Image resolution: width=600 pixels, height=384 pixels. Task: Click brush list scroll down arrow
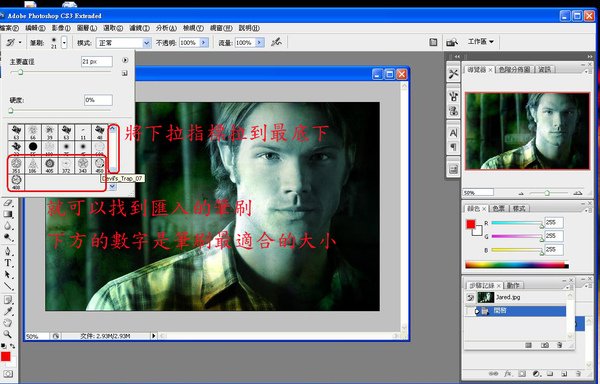tap(112, 187)
